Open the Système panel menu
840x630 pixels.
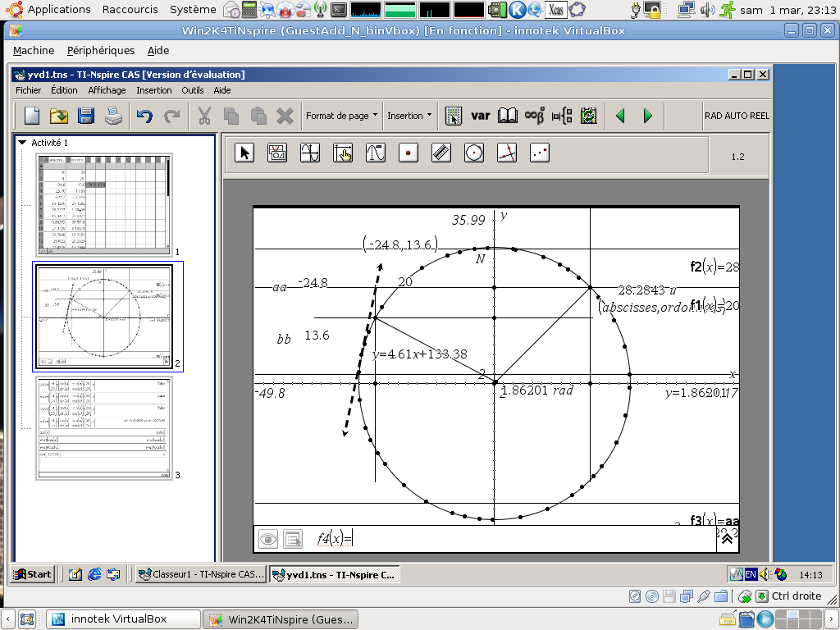(193, 9)
